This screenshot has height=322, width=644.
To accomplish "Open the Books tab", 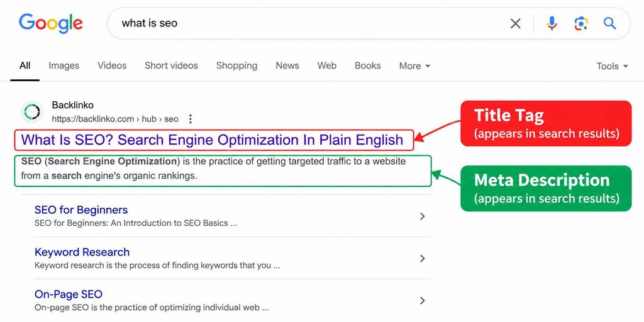I will pyautogui.click(x=367, y=65).
